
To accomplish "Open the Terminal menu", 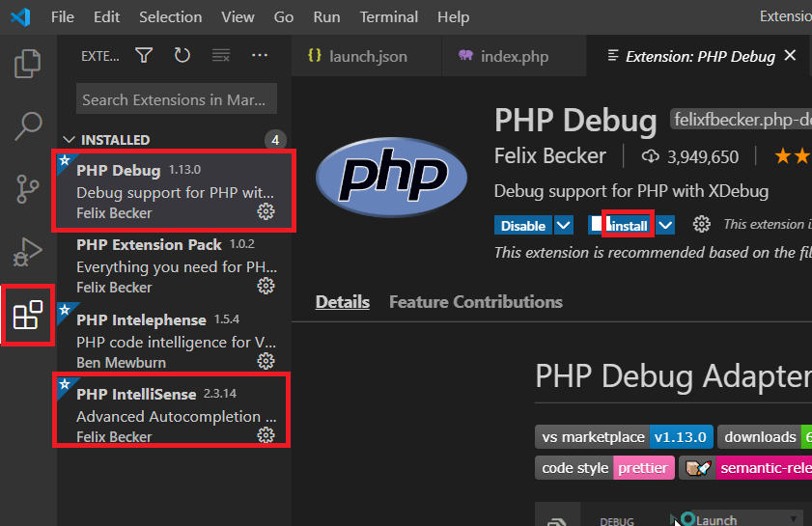I will [x=389, y=17].
